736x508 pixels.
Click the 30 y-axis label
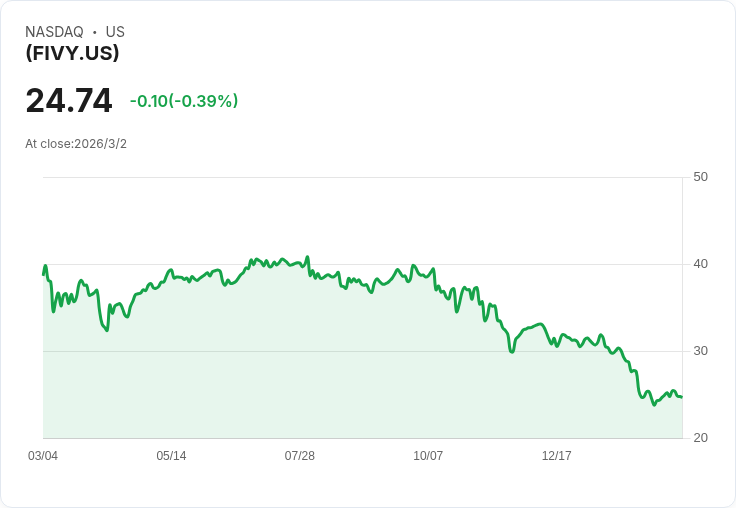pyautogui.click(x=700, y=351)
